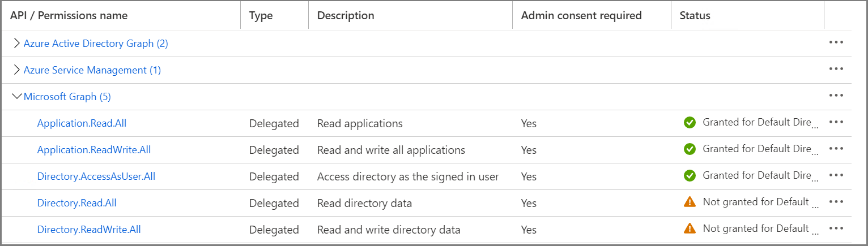Open more options for Application.Read.All row
The width and height of the screenshot is (868, 246).
pyautogui.click(x=836, y=123)
